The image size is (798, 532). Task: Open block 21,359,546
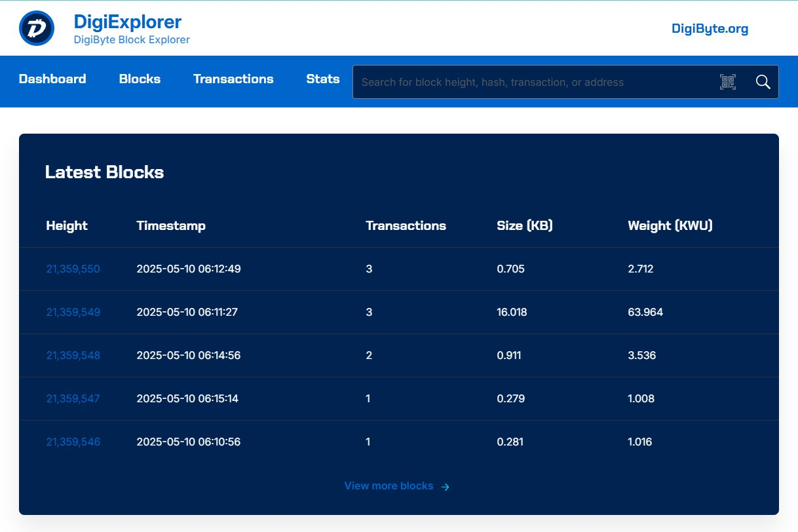73,442
